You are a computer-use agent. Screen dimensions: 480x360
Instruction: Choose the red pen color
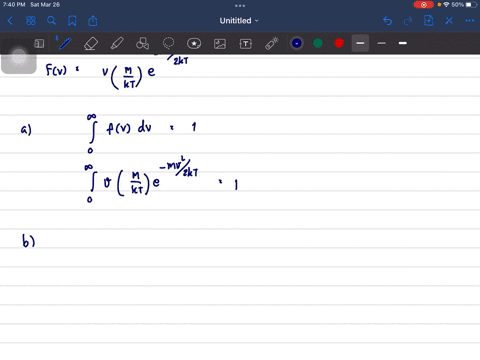339,43
